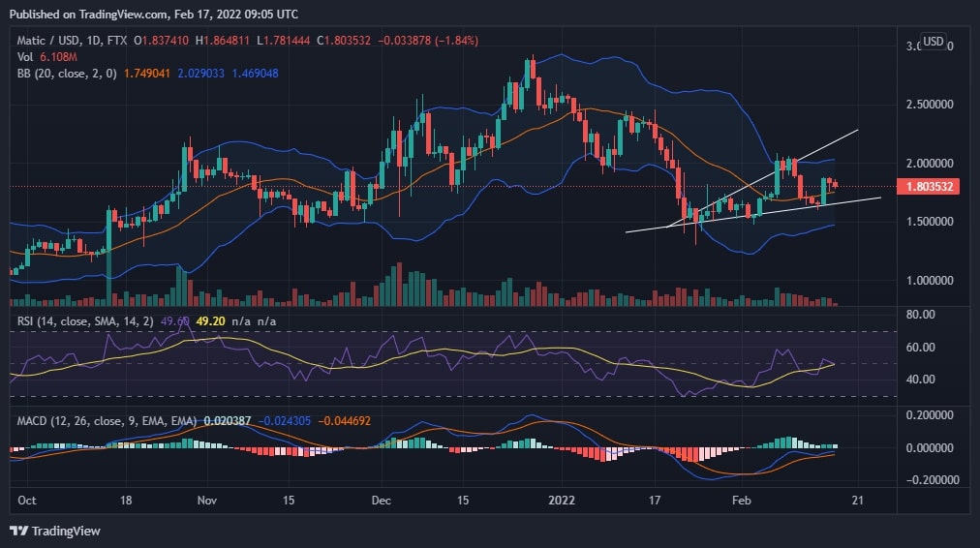
Task: Select the red 1.803532 current price label
Action: pyautogui.click(x=928, y=186)
